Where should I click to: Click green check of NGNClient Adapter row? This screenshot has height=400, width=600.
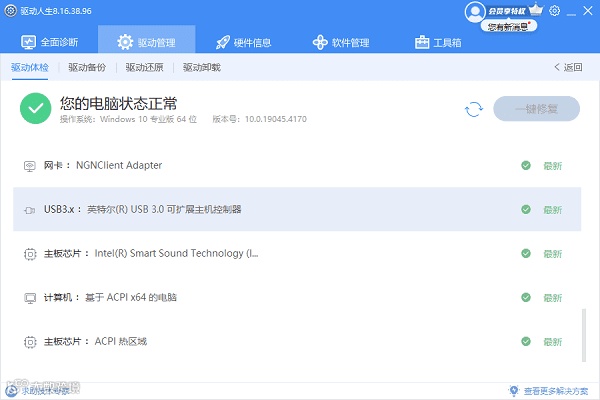click(526, 165)
